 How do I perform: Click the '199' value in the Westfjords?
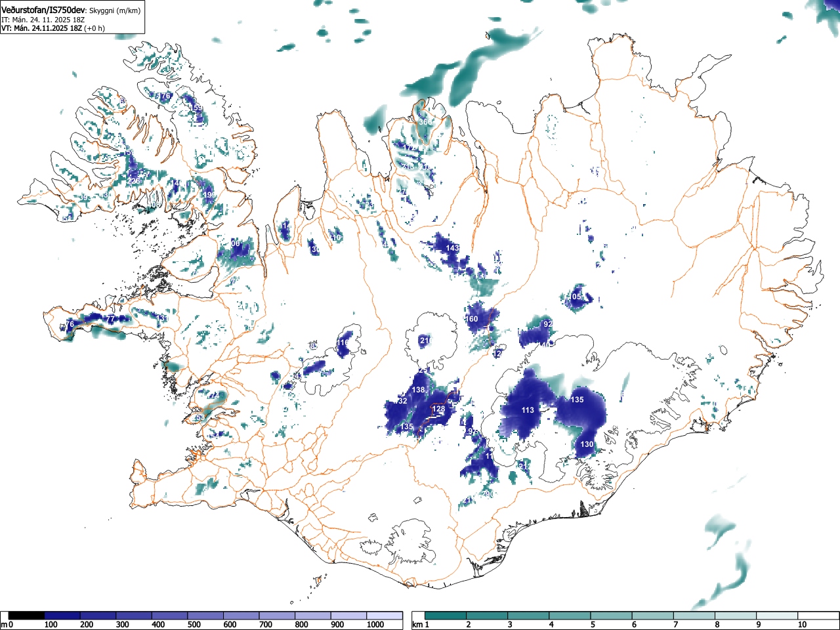click(x=209, y=195)
